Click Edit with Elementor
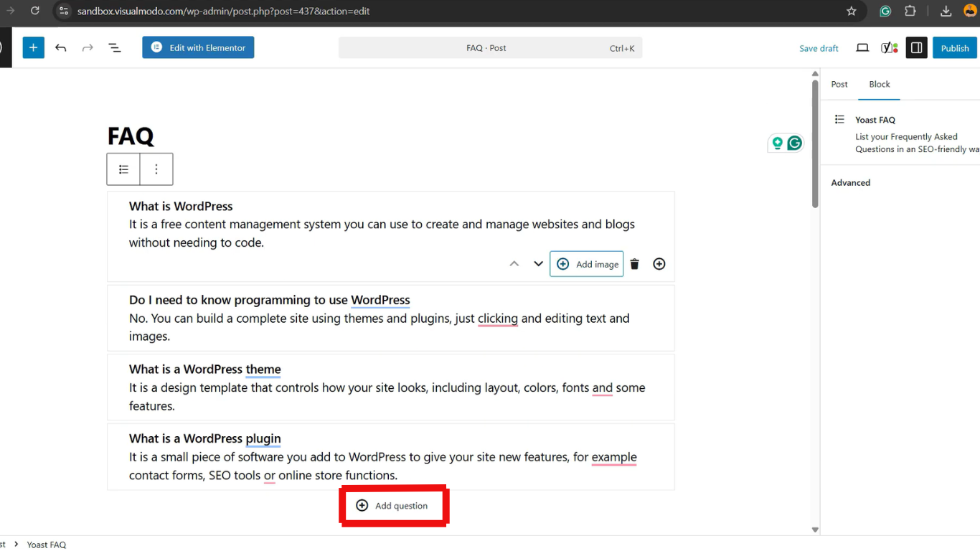 pyautogui.click(x=198, y=48)
